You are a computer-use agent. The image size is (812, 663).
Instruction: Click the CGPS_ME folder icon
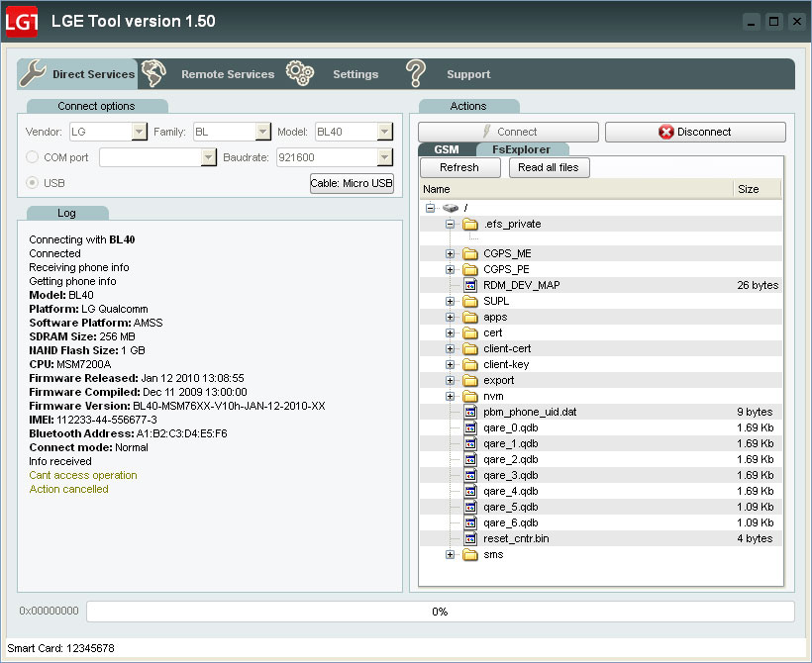tap(469, 253)
